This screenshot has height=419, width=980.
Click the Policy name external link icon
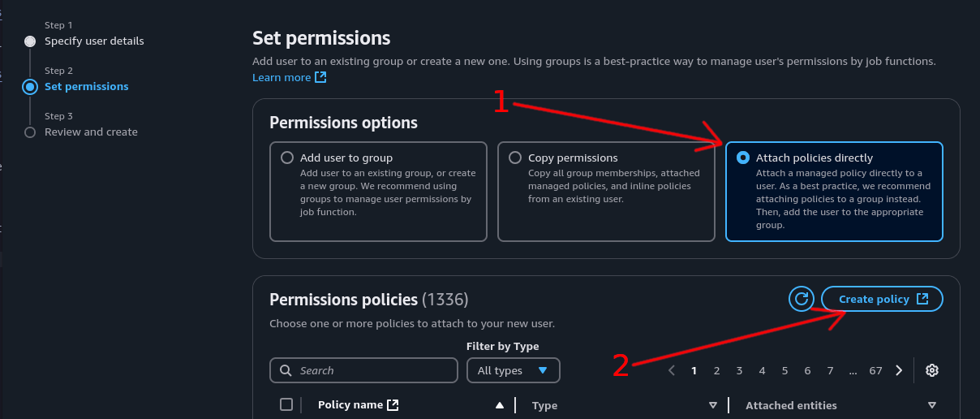[393, 405]
